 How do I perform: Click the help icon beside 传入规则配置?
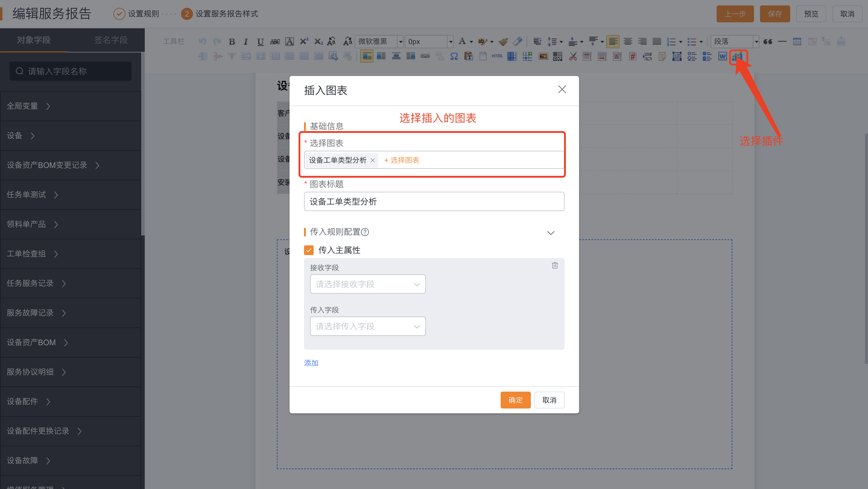pyautogui.click(x=365, y=232)
